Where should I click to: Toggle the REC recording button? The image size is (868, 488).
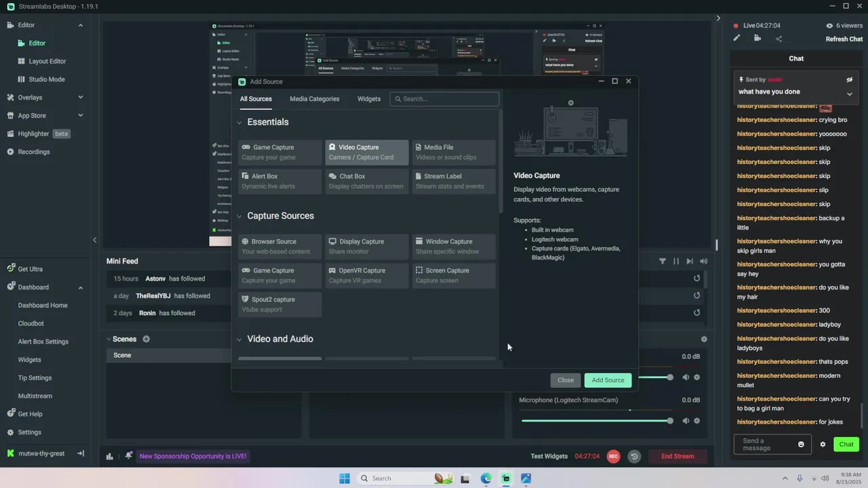pos(613,456)
